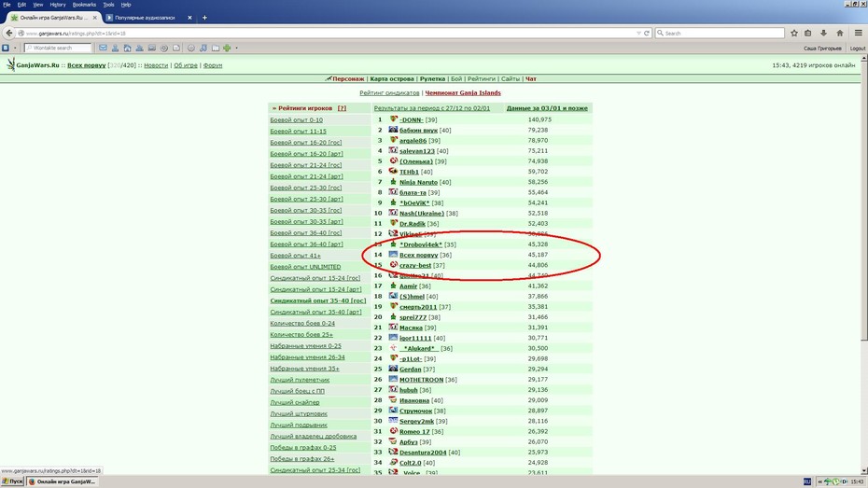Open Рейтинг синдикатов link
The image size is (868, 488).
(x=390, y=93)
